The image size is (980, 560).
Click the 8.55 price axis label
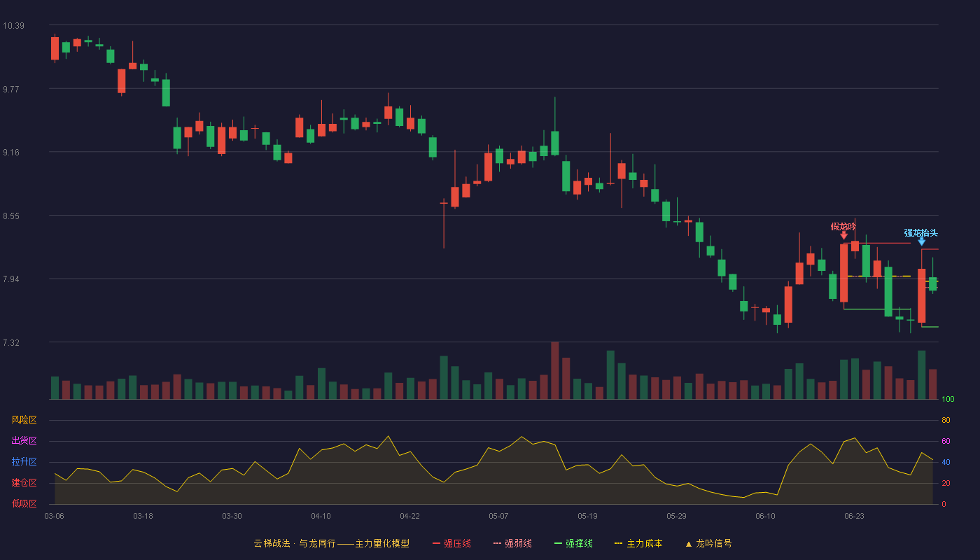click(x=12, y=216)
